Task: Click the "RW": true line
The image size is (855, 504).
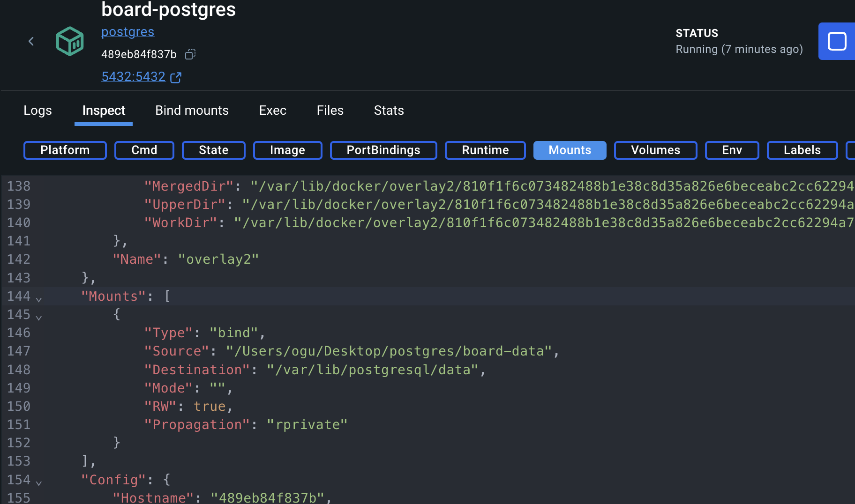Action: pyautogui.click(x=188, y=407)
